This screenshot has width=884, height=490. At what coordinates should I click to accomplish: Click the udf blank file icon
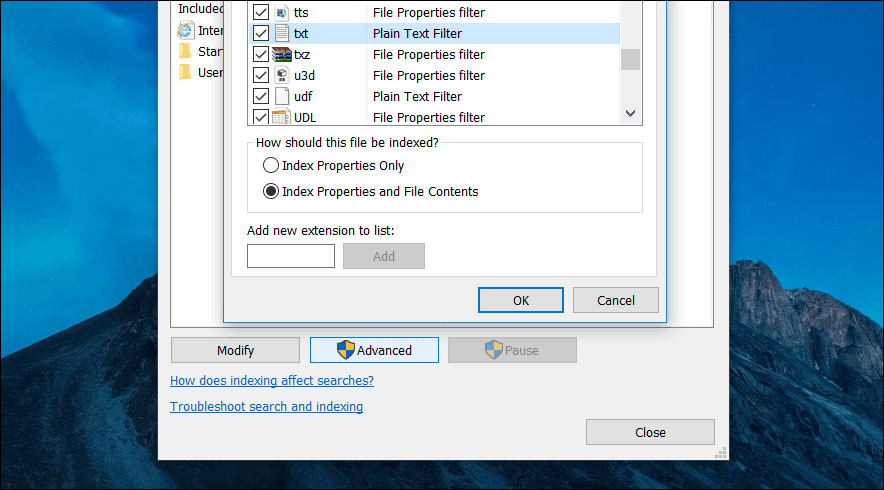tap(282, 96)
